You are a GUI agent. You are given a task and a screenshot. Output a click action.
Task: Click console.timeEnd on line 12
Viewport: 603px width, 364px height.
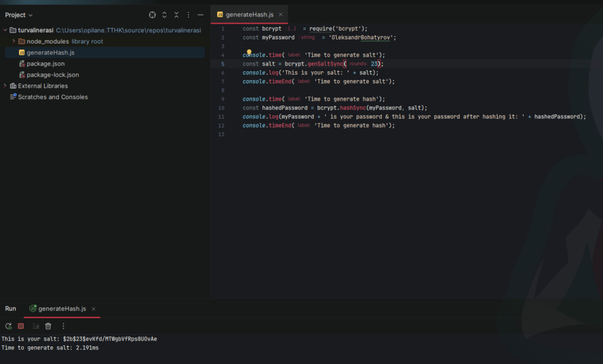click(x=267, y=125)
